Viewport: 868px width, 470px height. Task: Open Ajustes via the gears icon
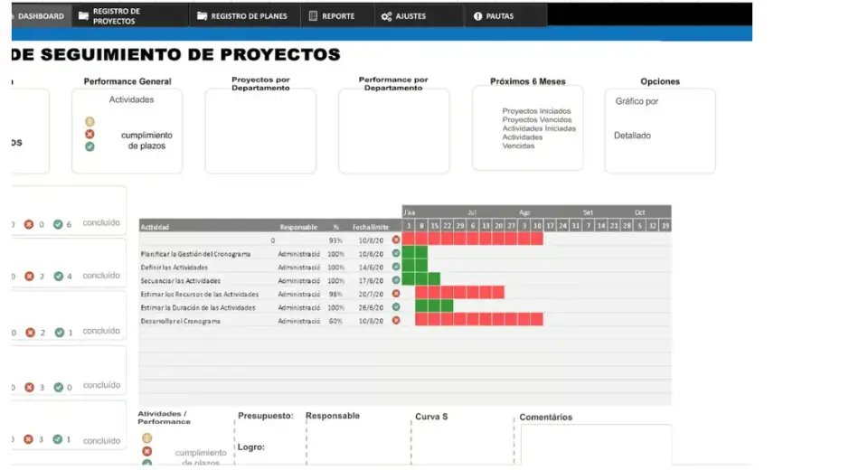(x=386, y=16)
